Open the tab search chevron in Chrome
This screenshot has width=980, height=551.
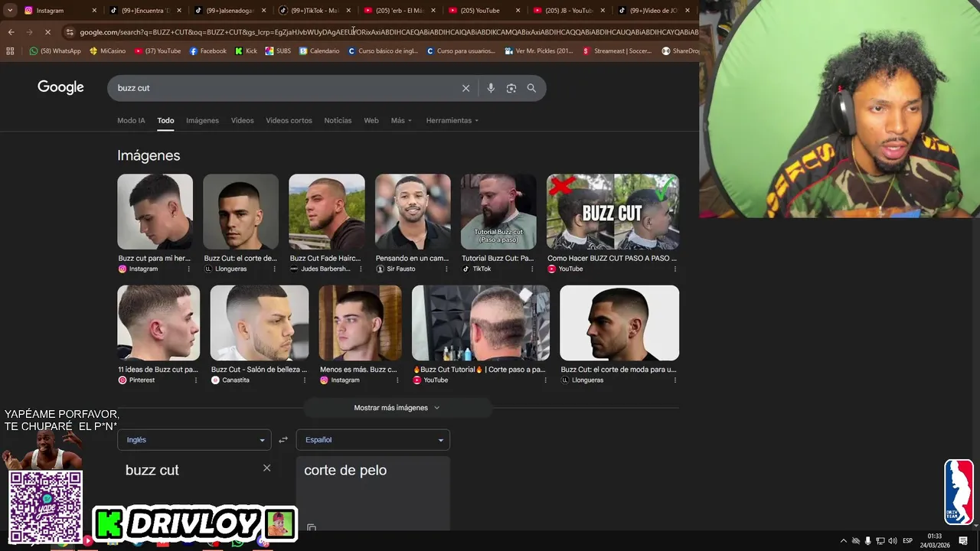pyautogui.click(x=10, y=11)
